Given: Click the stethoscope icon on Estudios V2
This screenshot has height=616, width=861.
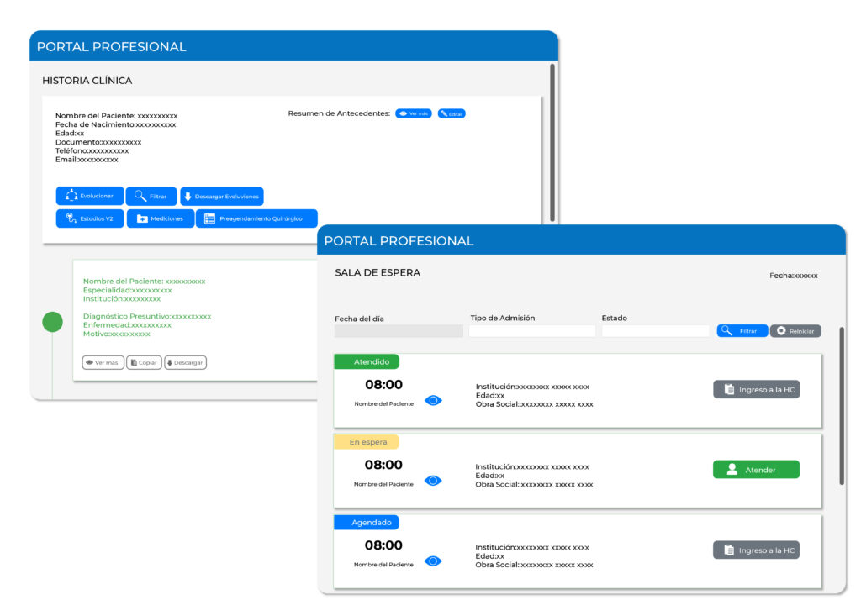Looking at the screenshot, I should (71, 218).
